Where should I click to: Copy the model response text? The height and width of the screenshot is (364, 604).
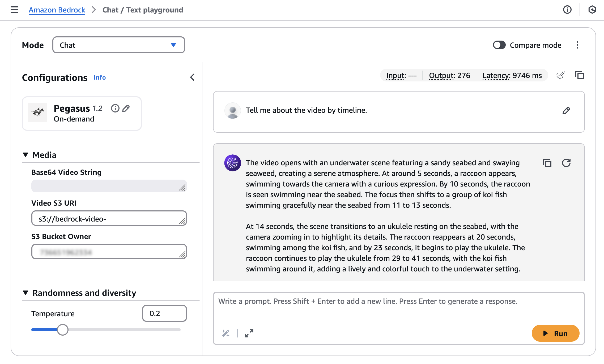[547, 163]
